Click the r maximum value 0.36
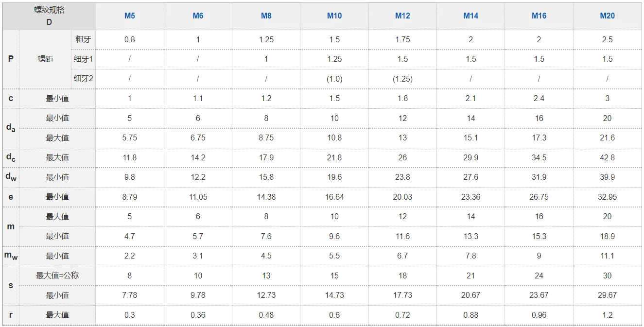Screen dimensions: 644x327 point(198,315)
